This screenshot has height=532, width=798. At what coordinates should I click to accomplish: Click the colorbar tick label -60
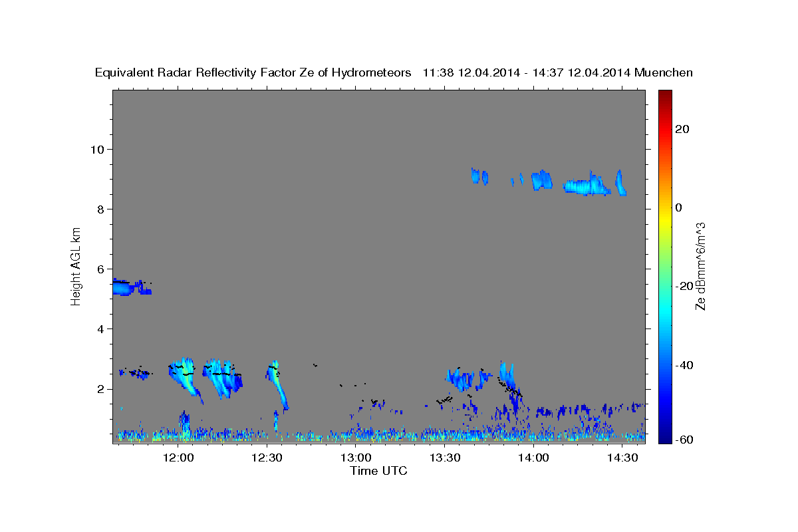click(x=683, y=440)
